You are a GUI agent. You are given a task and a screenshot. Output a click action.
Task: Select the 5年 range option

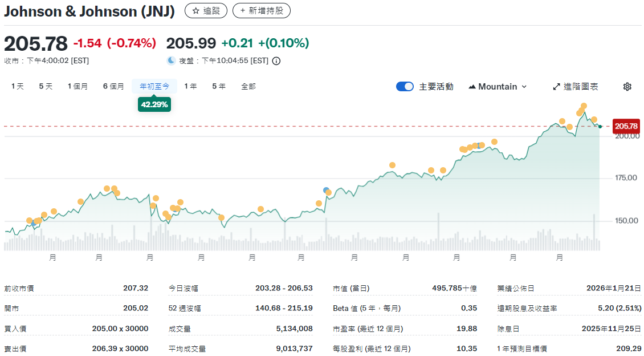coord(219,86)
